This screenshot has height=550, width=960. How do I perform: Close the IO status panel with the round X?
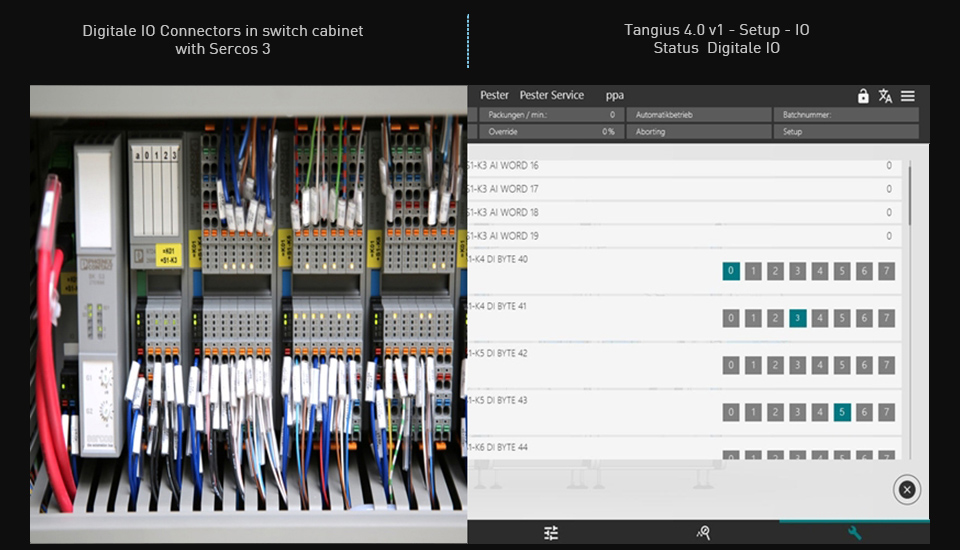tap(906, 489)
